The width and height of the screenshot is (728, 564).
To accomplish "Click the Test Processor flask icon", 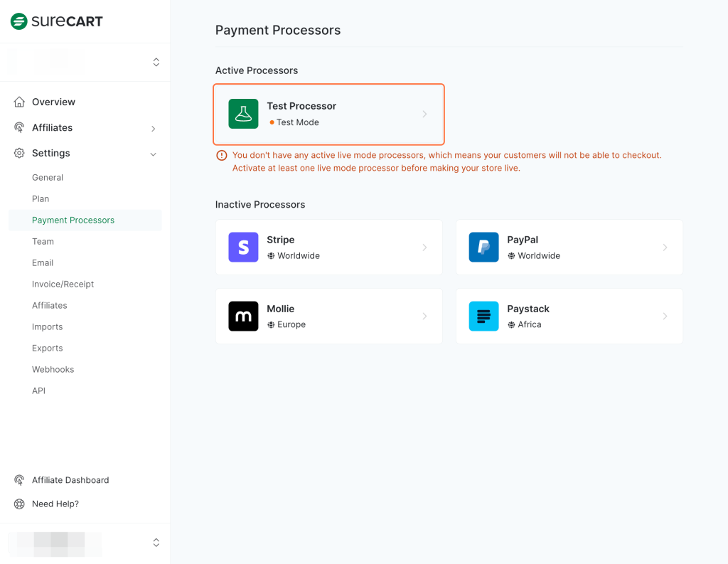I will click(243, 114).
